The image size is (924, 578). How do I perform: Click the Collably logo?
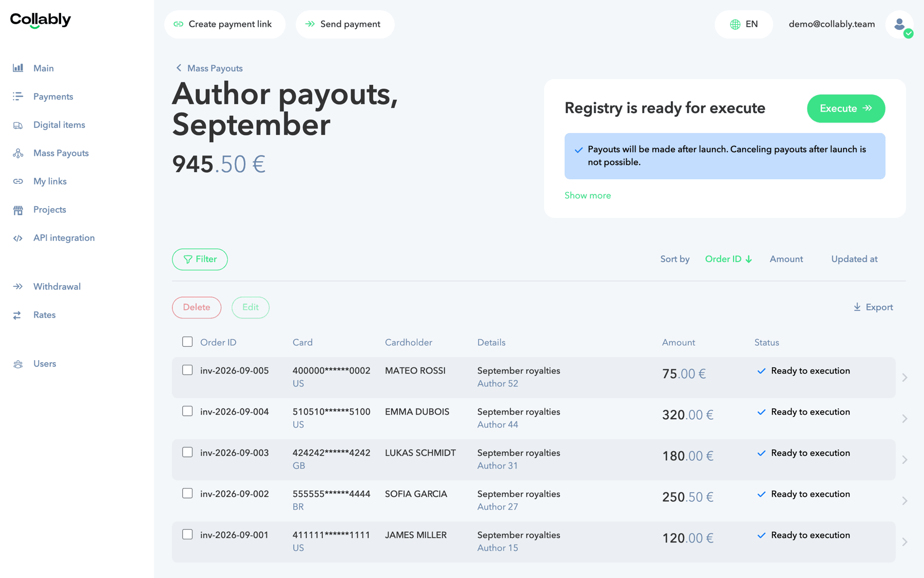pos(41,20)
